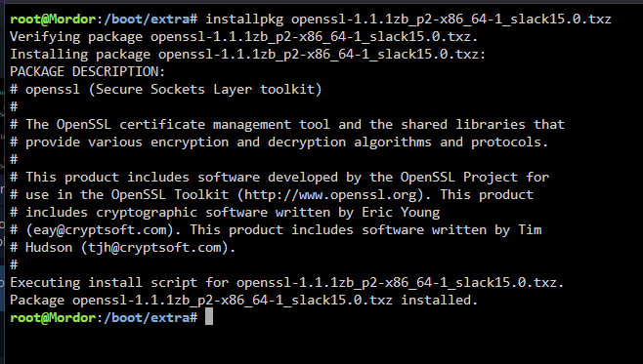Click the 'Verifying package' text
The width and height of the screenshot is (643, 364).
(x=76, y=36)
